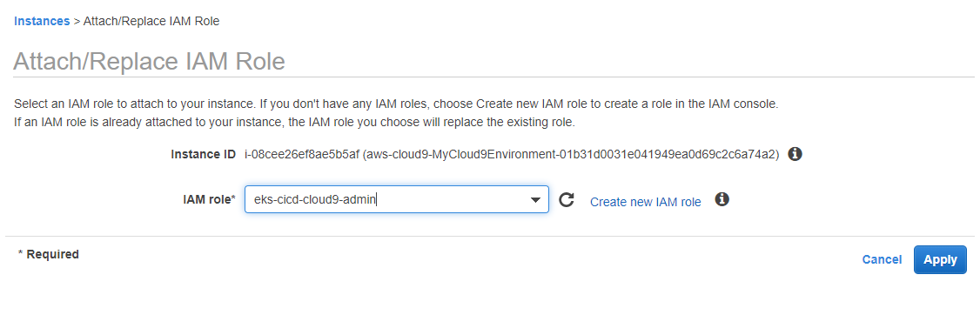Click the info icon beside the Instance ID
This screenshot has height=315, width=980.
pos(795,154)
